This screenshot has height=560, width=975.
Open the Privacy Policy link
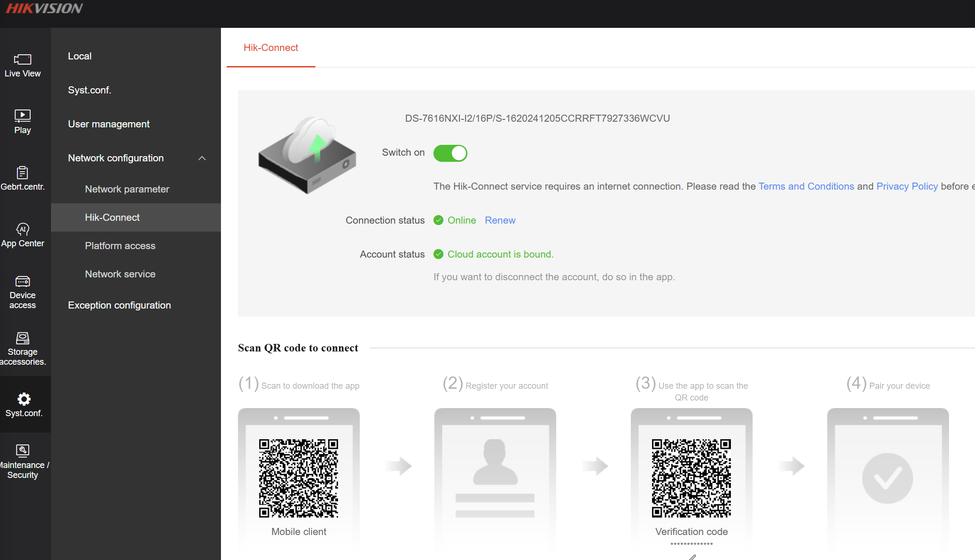click(907, 186)
